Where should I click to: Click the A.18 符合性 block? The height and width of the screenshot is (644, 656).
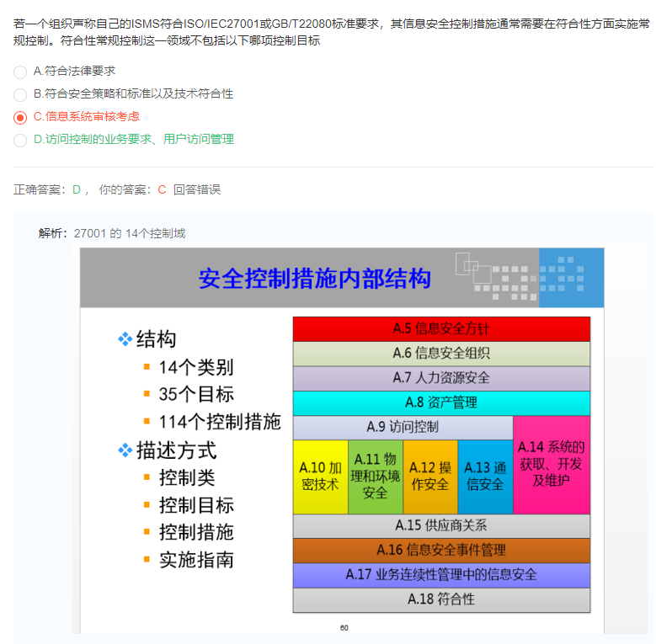pyautogui.click(x=441, y=599)
